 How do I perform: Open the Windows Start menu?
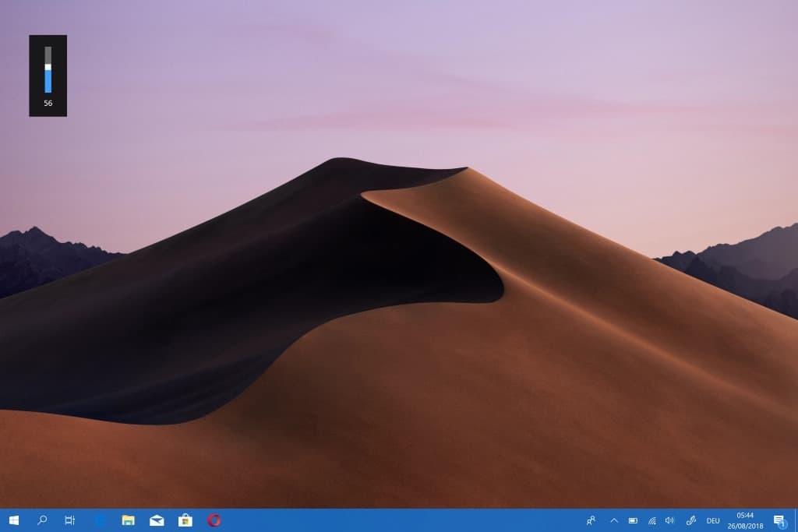pos(14,520)
